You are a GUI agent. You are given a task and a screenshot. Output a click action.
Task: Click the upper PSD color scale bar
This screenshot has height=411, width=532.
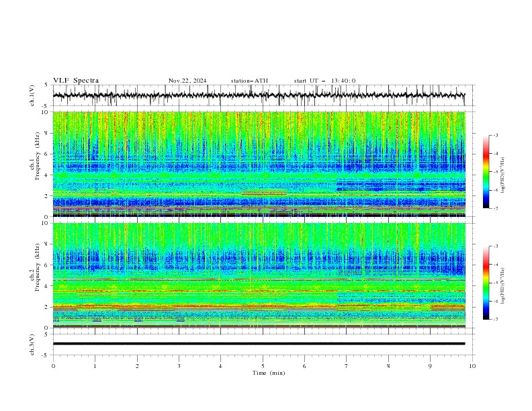(486, 172)
